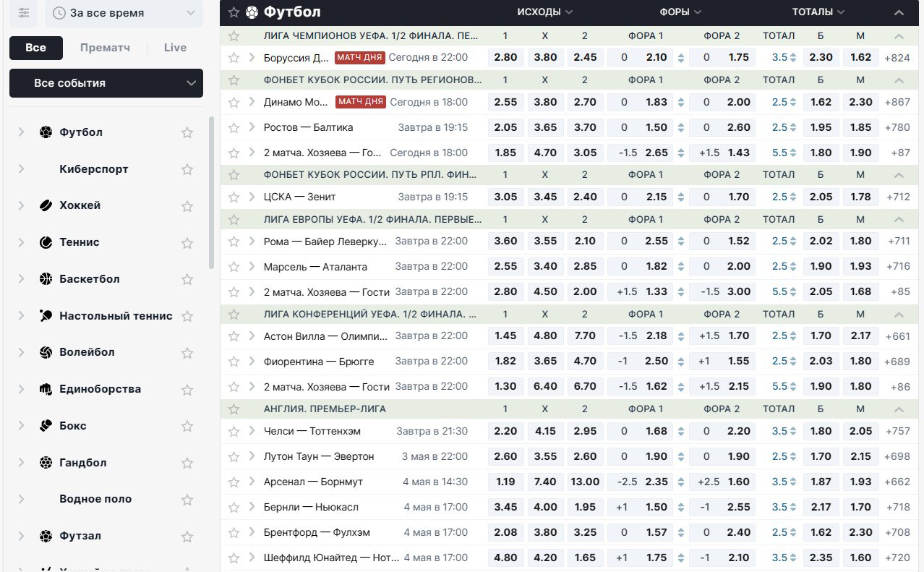Click the Hockey puck sport icon
This screenshot has height=572, width=924.
46,205
